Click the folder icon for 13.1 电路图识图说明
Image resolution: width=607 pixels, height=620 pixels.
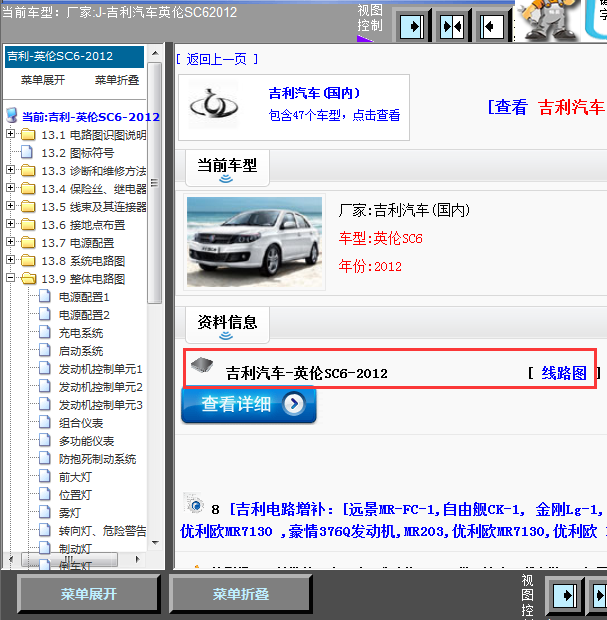[x=28, y=134]
